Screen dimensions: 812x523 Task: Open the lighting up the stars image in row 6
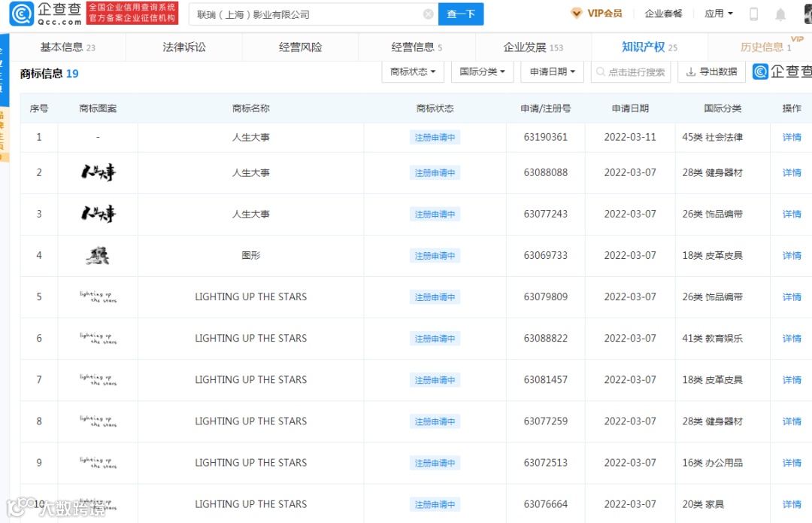tap(98, 338)
